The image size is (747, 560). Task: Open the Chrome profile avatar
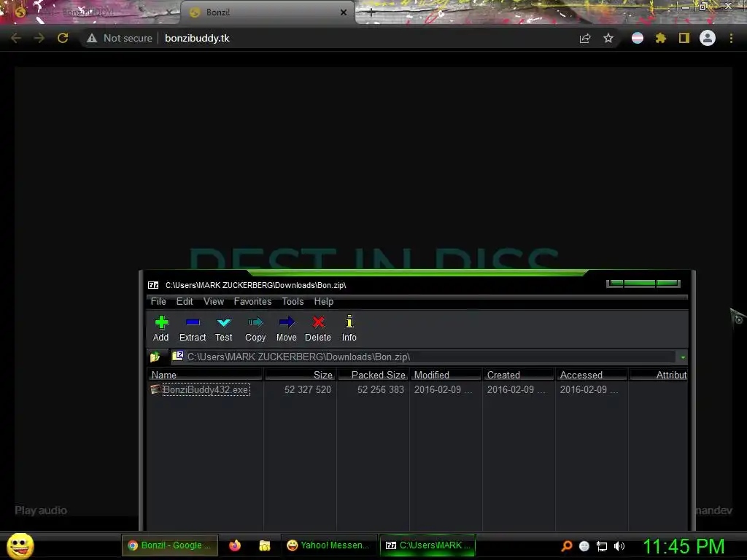point(708,38)
